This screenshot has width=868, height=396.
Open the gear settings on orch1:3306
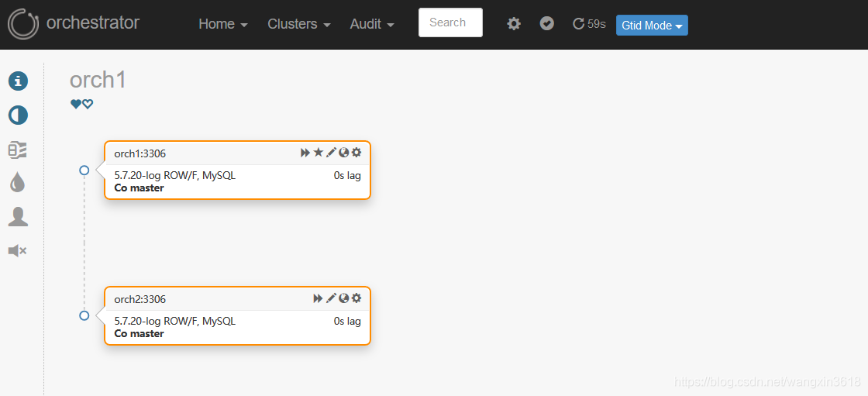pos(356,152)
